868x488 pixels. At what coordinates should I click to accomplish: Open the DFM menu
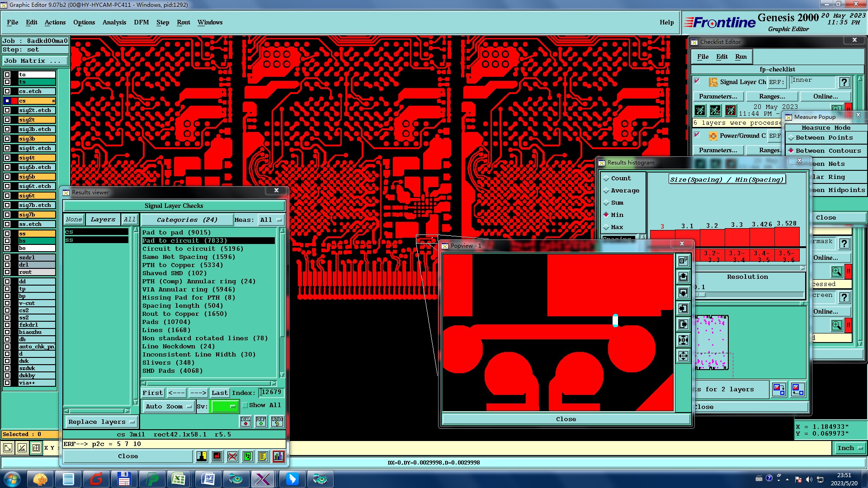point(141,22)
